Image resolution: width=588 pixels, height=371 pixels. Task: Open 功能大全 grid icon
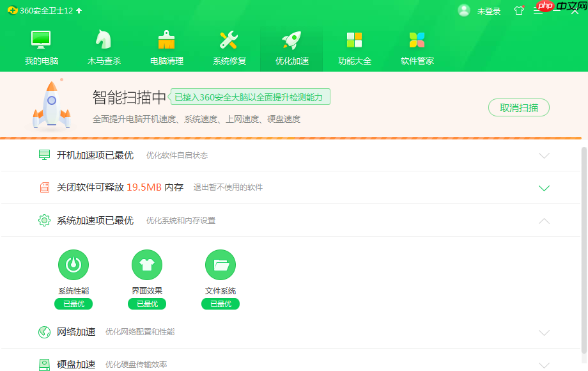point(354,40)
